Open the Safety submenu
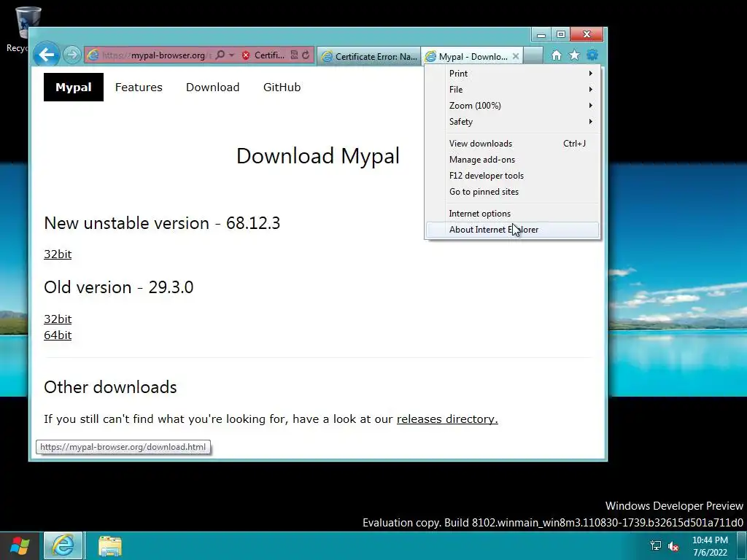747x560 pixels. tap(513, 122)
